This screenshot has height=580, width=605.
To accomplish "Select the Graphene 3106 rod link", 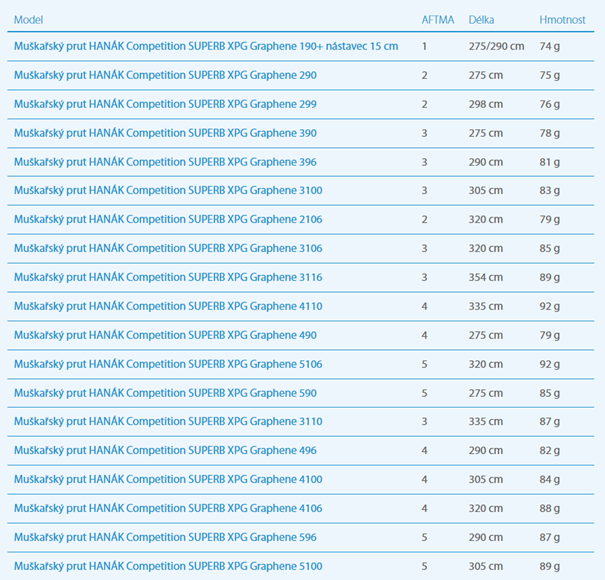I will pos(168,249).
